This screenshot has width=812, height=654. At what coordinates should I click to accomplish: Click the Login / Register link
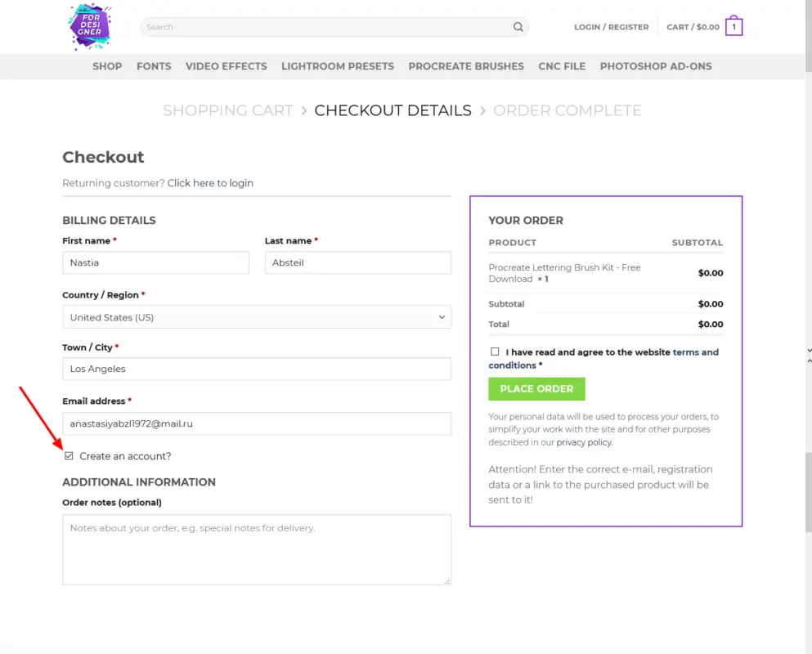(611, 27)
